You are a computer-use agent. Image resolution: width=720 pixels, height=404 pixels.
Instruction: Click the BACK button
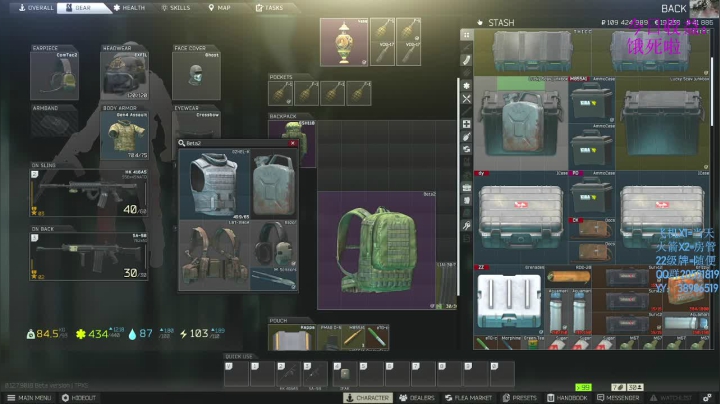click(674, 9)
